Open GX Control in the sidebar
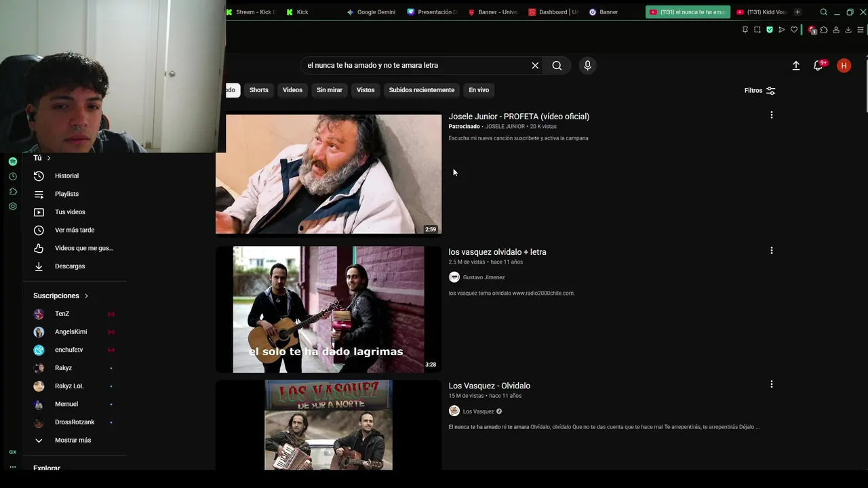Screen dimensions: 868x488 click(x=13, y=452)
